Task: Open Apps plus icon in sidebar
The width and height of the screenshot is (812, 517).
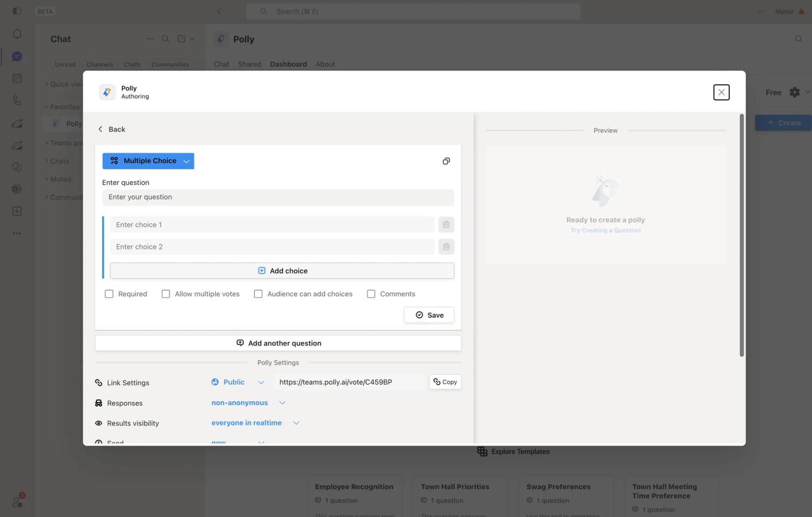Action: tap(17, 211)
